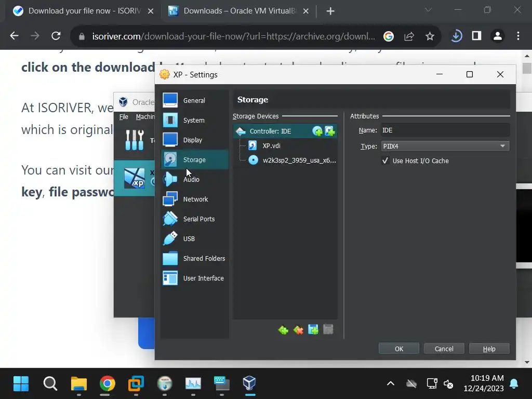Select XP virtual machine in VirtualBox Manager
The height and width of the screenshot is (399, 532).
[x=135, y=178]
